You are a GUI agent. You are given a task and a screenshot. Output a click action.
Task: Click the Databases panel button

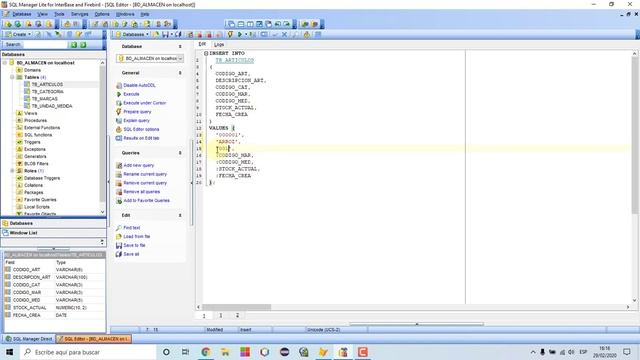pyautogui.click(x=53, y=223)
